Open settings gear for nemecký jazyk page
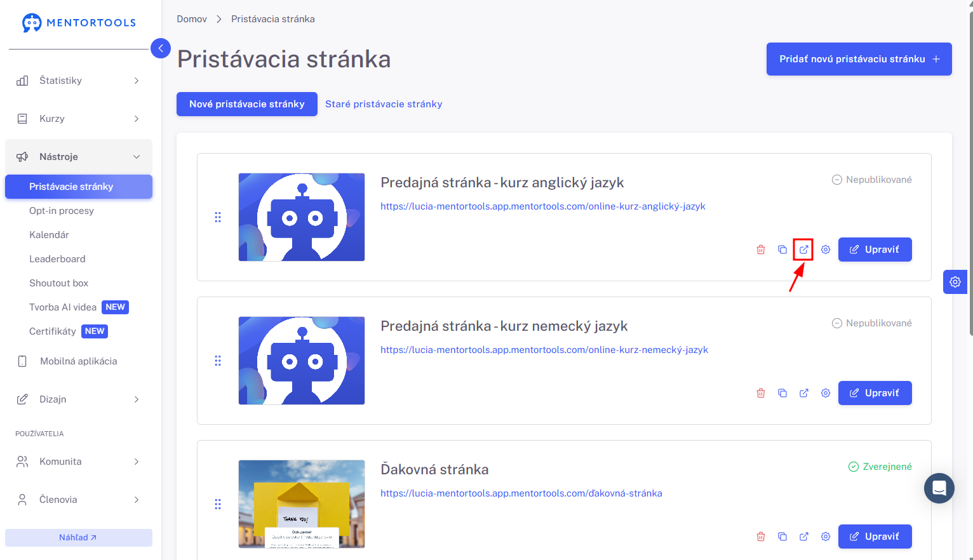This screenshot has height=560, width=973. pos(826,393)
